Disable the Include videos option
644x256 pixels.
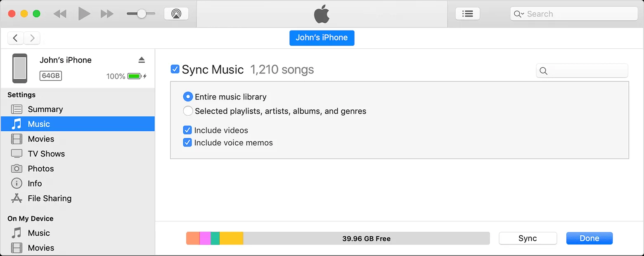[x=187, y=130]
